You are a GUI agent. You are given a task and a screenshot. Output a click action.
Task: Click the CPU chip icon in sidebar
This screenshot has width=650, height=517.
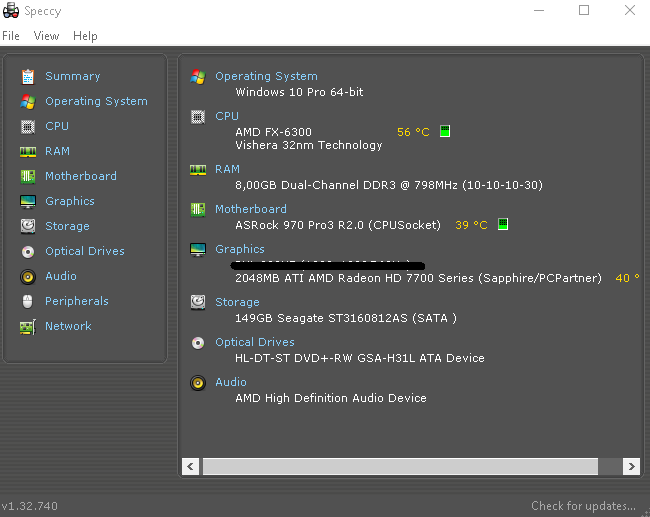[27, 126]
